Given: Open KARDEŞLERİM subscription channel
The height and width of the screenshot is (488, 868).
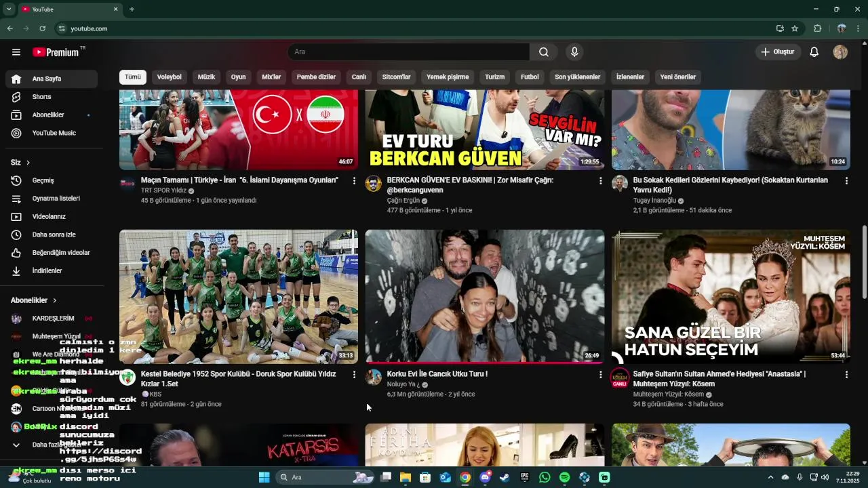Looking at the screenshot, I should tap(52, 319).
